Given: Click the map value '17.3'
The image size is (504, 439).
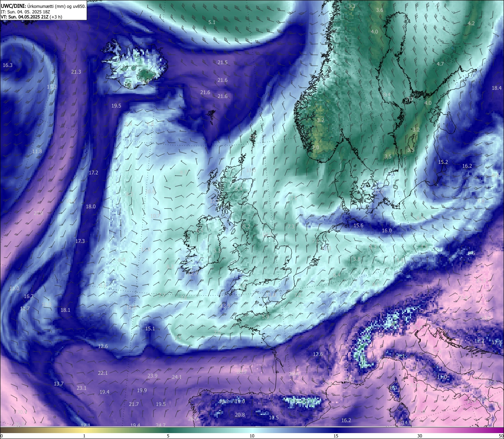Looking at the screenshot, I should [x=80, y=241].
